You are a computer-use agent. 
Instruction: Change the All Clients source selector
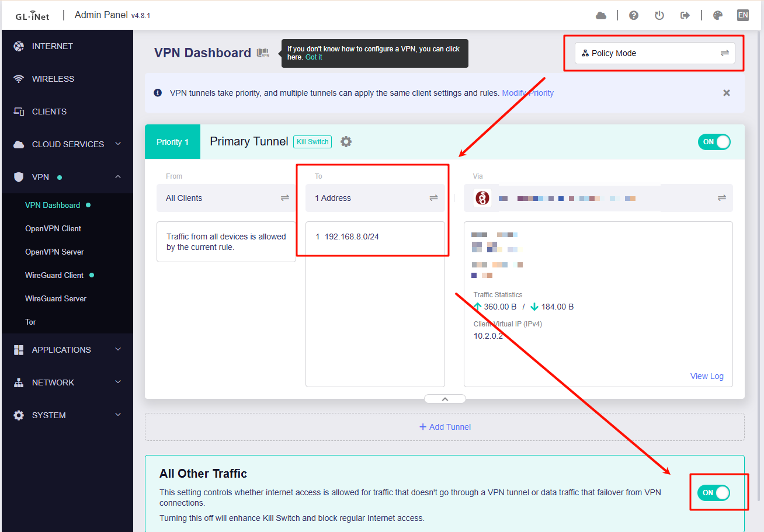pyautogui.click(x=226, y=198)
